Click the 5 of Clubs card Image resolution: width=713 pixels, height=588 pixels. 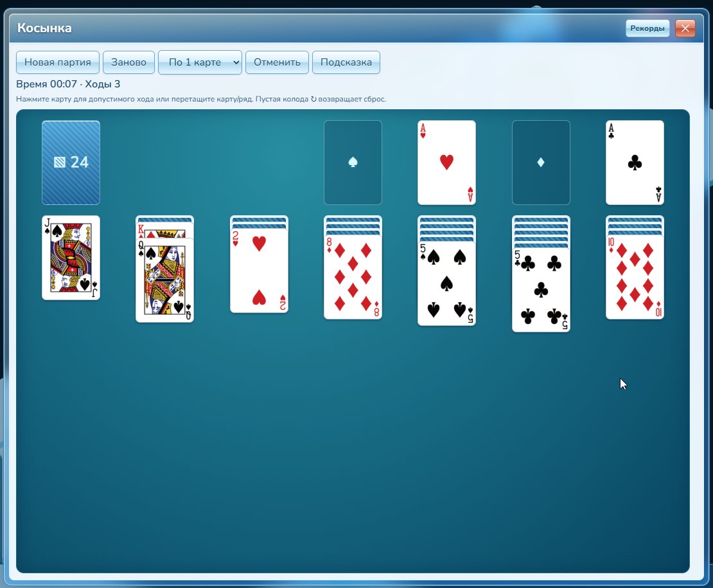tap(541, 290)
